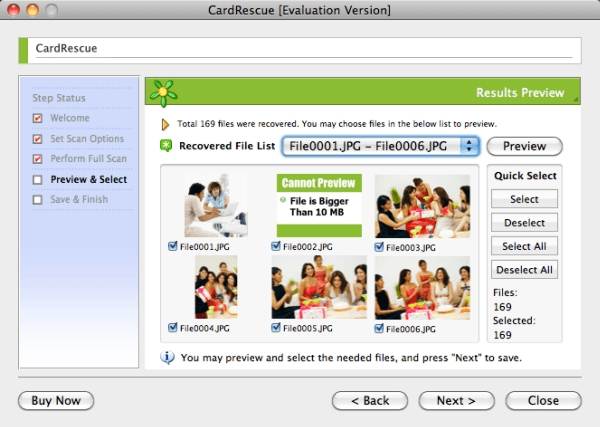Click the green flower logo icon
Image resolution: width=600 pixels, height=427 pixels.
click(x=163, y=93)
